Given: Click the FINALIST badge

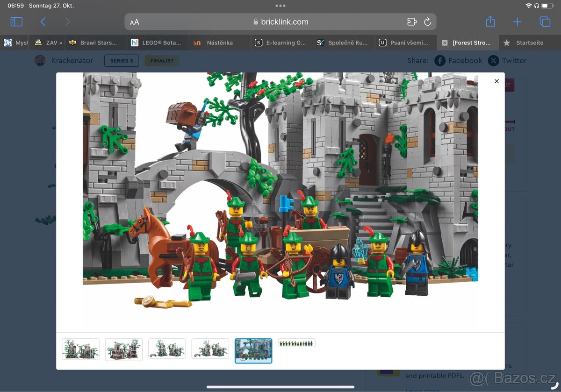Looking at the screenshot, I should click(x=162, y=60).
